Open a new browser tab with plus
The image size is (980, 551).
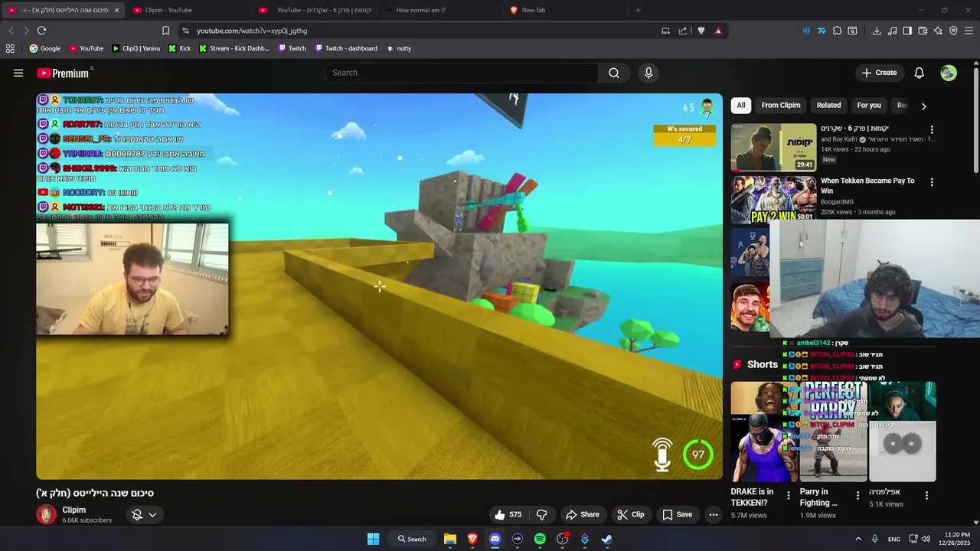[x=638, y=10]
